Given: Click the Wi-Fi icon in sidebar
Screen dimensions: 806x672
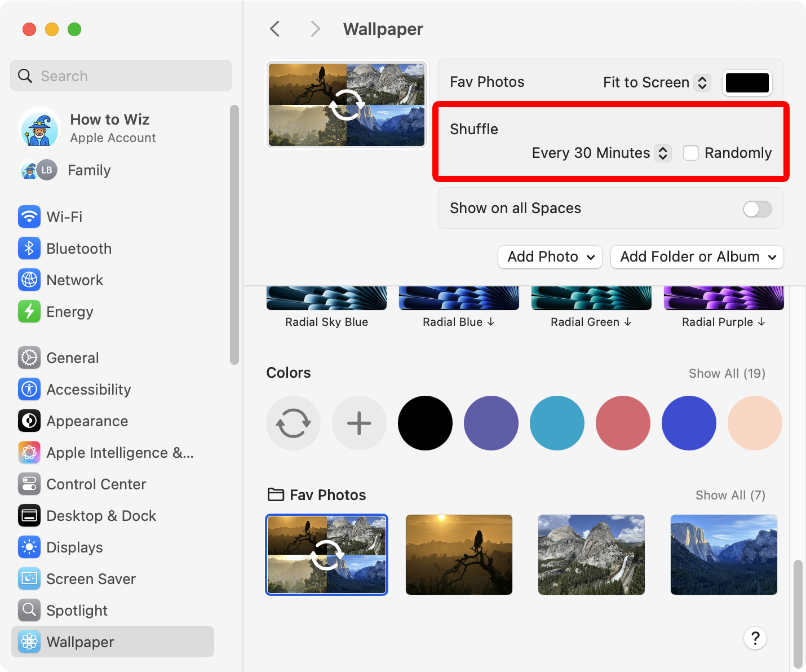Looking at the screenshot, I should [x=29, y=217].
